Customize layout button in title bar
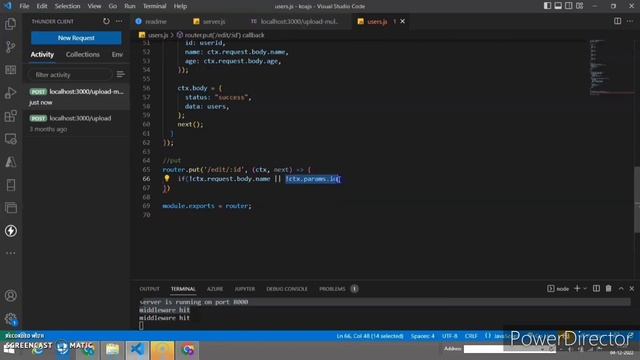Screen dimensions: 640x360 (x=580, y=6)
